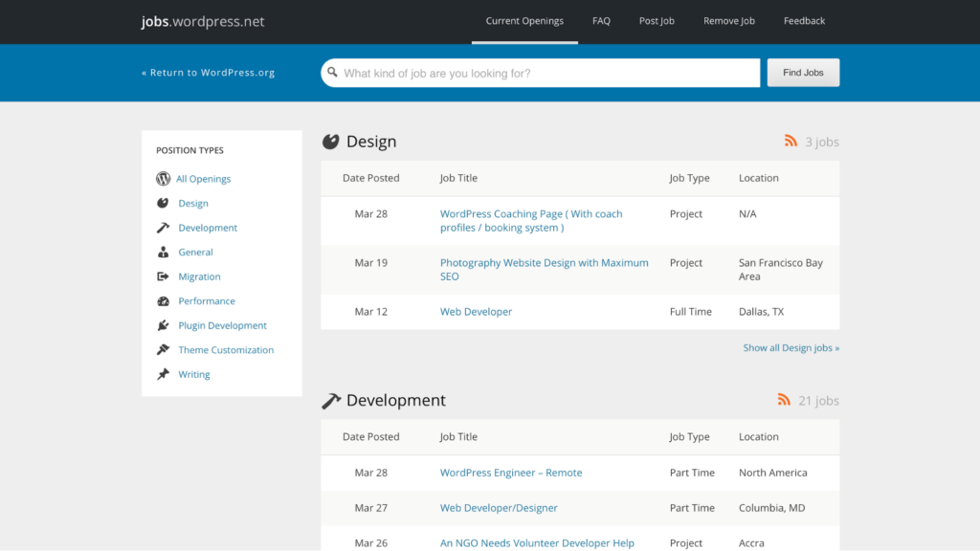
Task: Go to Post Job page
Action: pos(657,21)
